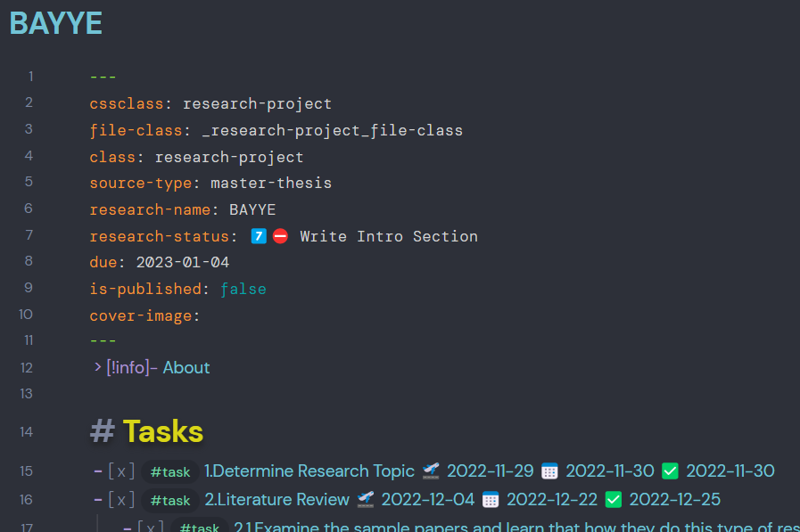Click the #task tag on subtask 2.1
The width and height of the screenshot is (800, 532).
coord(200,528)
